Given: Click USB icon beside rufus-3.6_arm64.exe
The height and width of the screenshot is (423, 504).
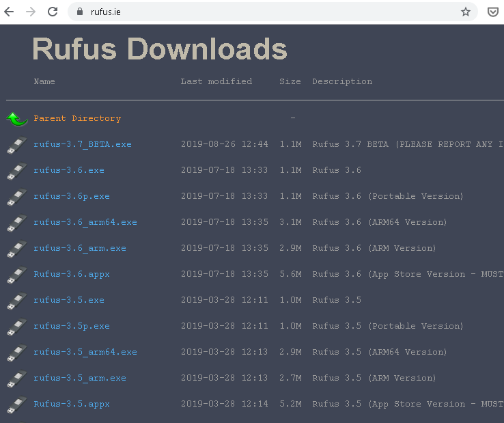Looking at the screenshot, I should (16, 223).
